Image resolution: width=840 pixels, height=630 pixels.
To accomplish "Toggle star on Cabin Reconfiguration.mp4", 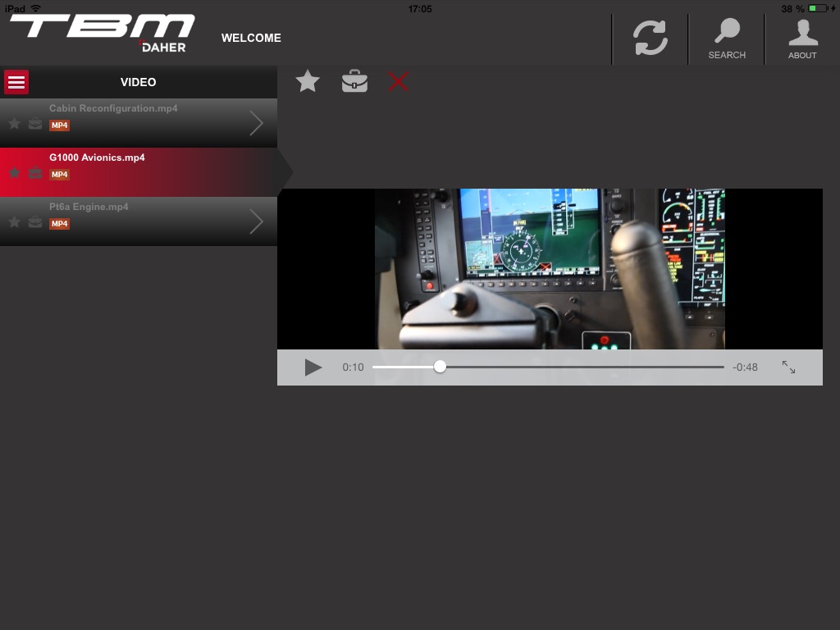I will click(15, 124).
